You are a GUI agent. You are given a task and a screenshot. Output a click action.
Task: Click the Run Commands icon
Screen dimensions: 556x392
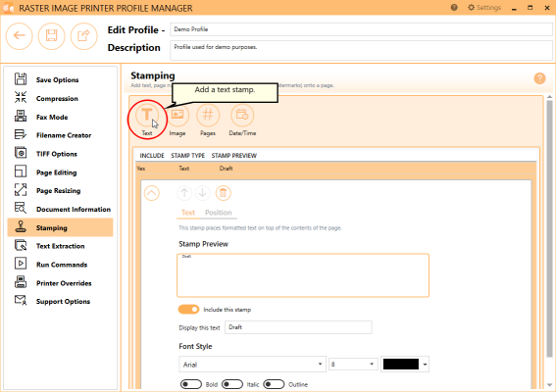click(x=21, y=264)
